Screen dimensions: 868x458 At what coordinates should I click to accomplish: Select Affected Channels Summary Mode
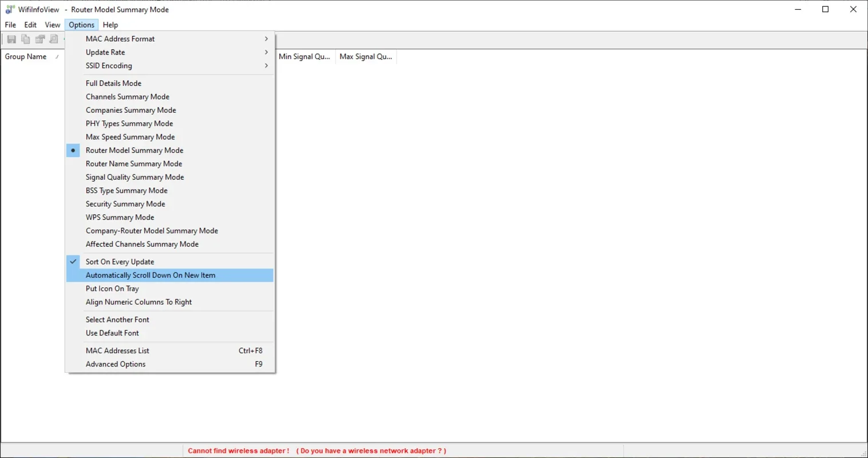point(170,244)
